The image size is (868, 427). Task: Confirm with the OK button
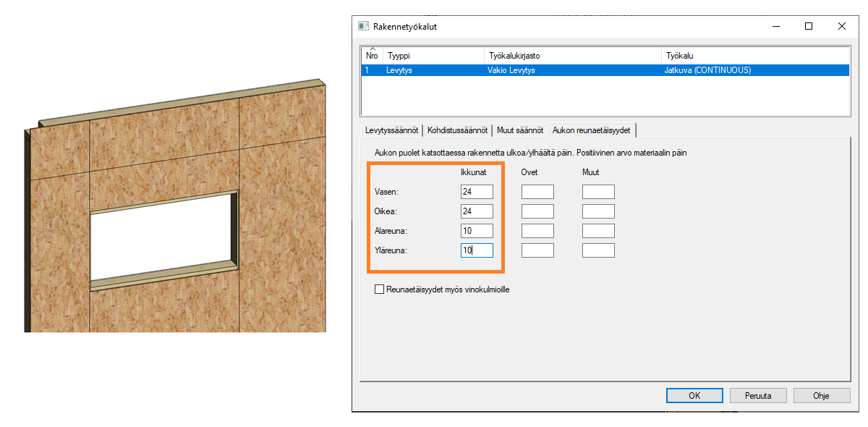coord(694,396)
